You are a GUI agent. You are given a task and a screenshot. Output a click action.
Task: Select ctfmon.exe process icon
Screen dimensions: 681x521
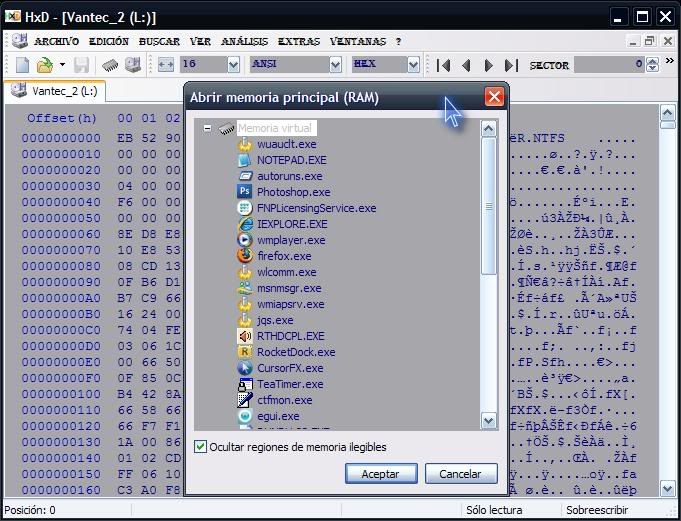(245, 400)
